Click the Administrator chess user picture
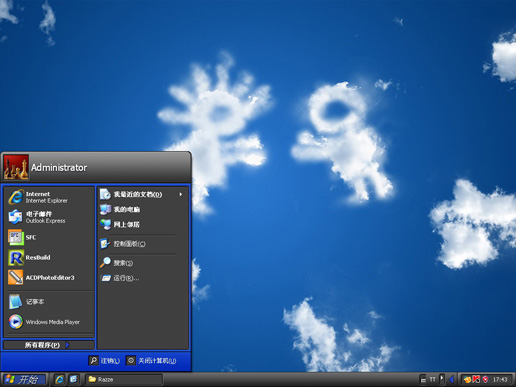 coord(16,167)
